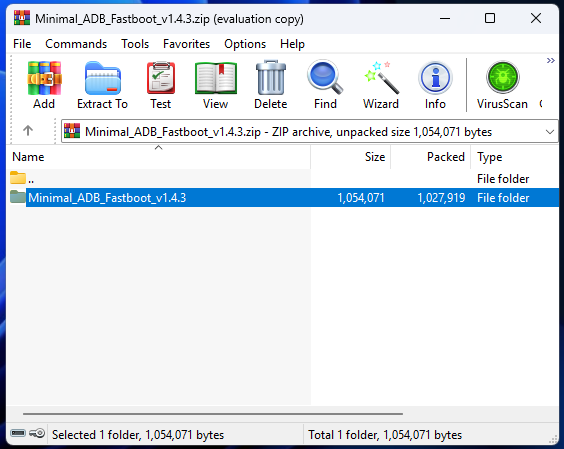Sort by the Type column header
Screen dimensions: 564x449
click(x=514, y=157)
